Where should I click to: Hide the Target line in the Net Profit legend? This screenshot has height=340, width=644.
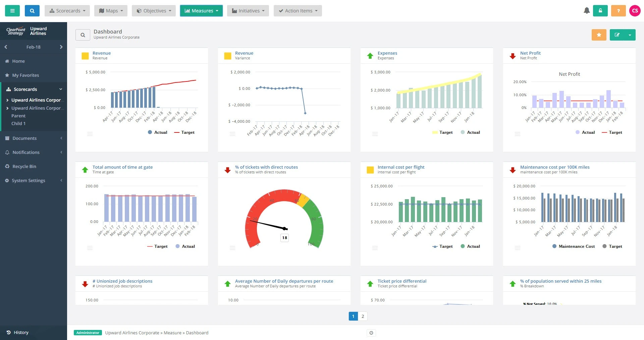click(x=615, y=132)
